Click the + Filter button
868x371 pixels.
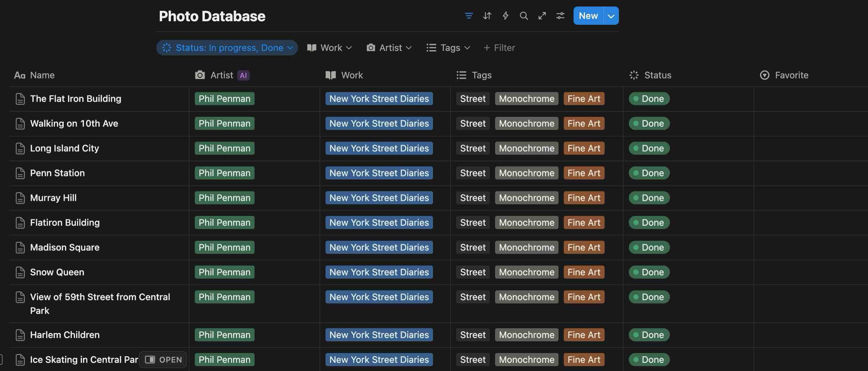click(x=499, y=48)
